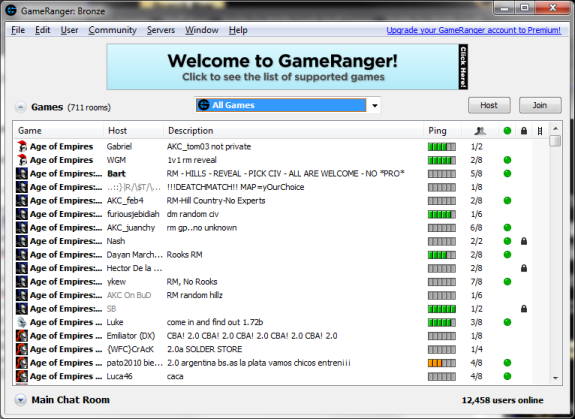Viewport: 575px width, 419px height.
Task: Click the Welcome to GameRanger banner
Action: point(287,67)
